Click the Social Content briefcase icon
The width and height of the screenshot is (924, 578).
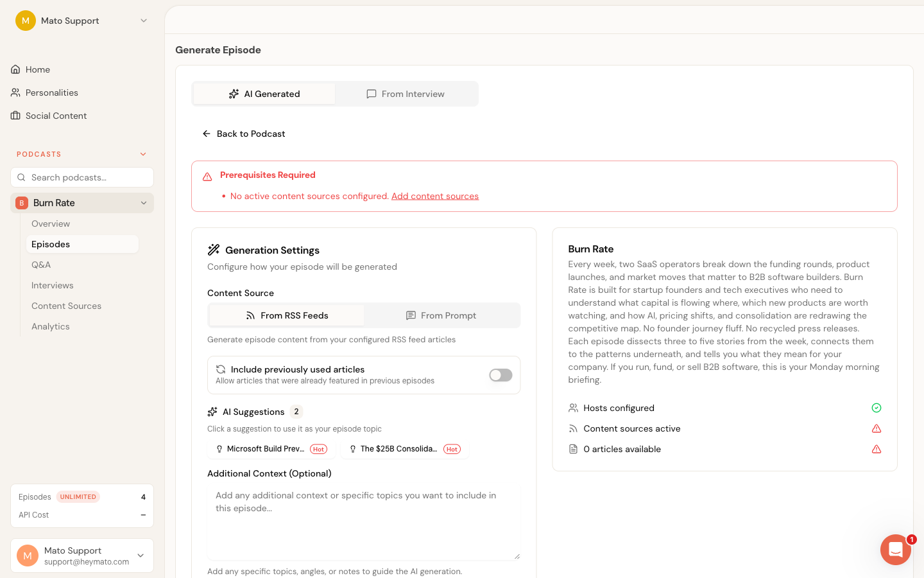click(x=15, y=116)
